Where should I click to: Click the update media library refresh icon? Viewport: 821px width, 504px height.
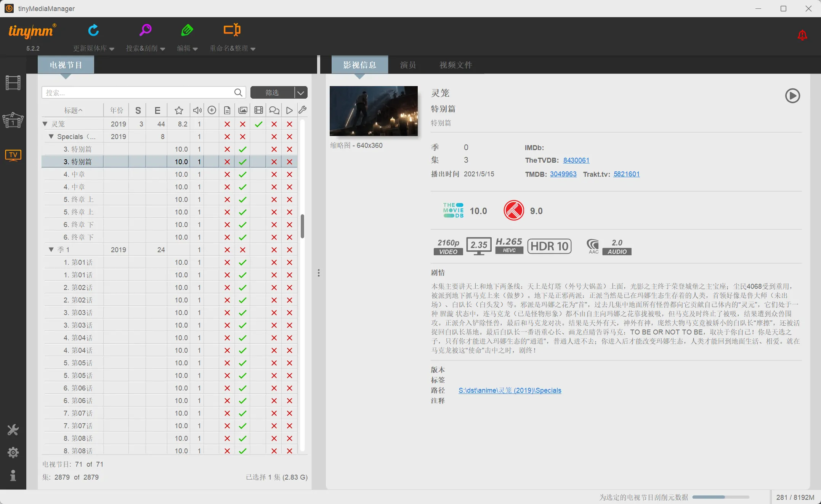[x=93, y=30]
